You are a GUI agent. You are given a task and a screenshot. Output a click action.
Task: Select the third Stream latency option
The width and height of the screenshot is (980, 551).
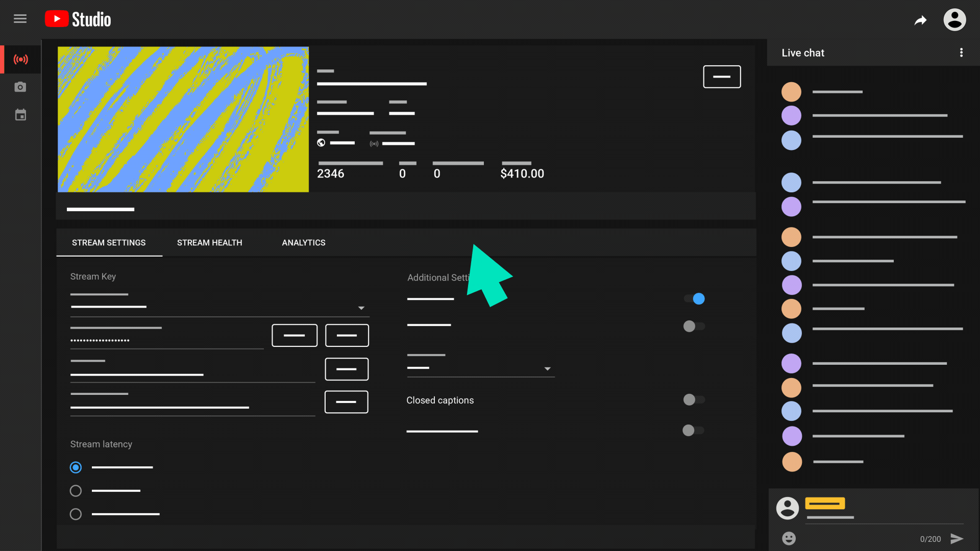pyautogui.click(x=76, y=514)
